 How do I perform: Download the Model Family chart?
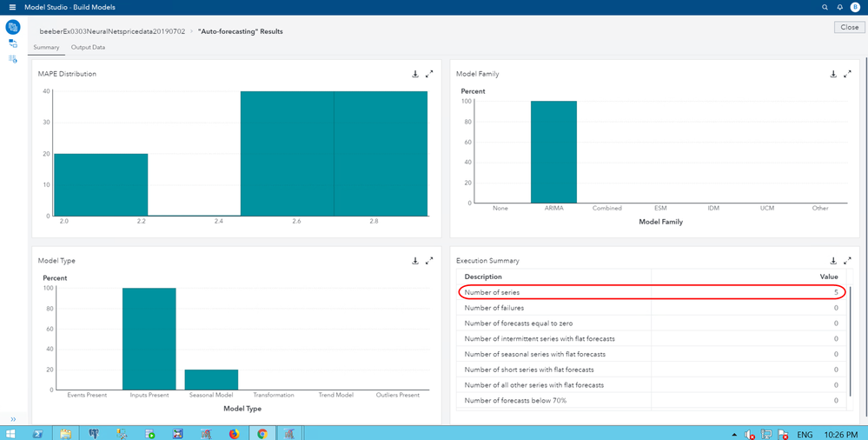pos(833,74)
